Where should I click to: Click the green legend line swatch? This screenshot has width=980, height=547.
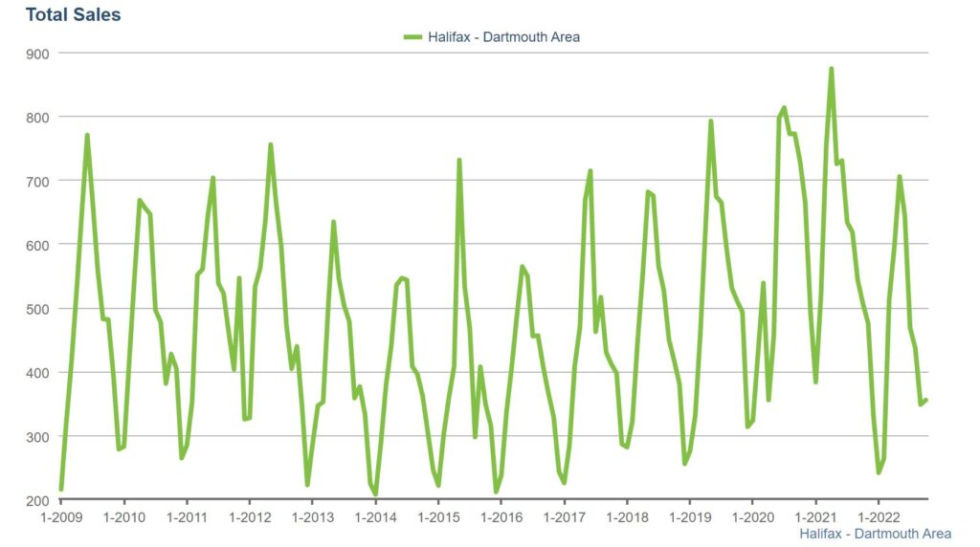click(413, 37)
